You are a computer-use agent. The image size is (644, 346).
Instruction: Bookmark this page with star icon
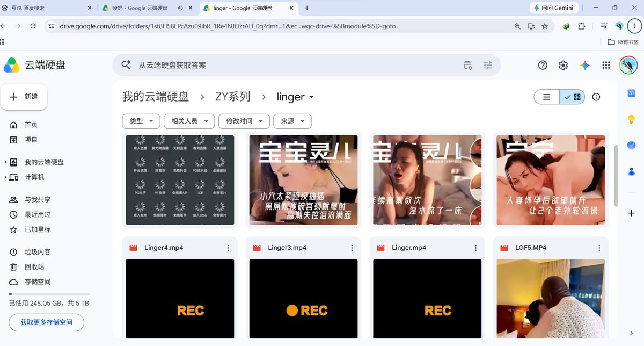click(545, 26)
